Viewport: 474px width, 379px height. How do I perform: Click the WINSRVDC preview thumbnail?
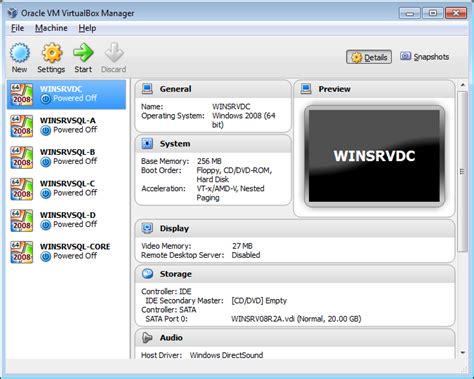coord(374,156)
